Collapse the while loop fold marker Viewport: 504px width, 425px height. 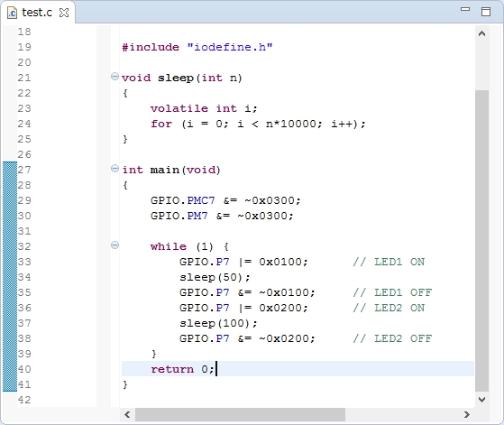tap(115, 245)
